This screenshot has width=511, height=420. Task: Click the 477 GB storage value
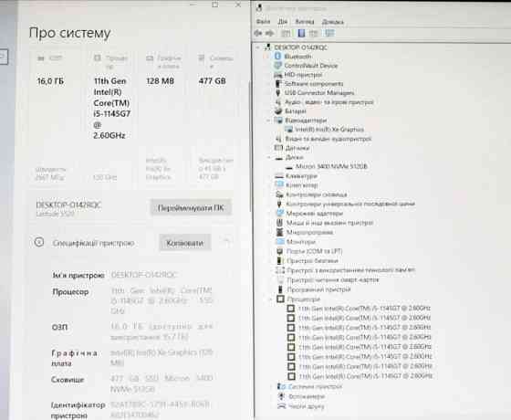[x=212, y=81]
